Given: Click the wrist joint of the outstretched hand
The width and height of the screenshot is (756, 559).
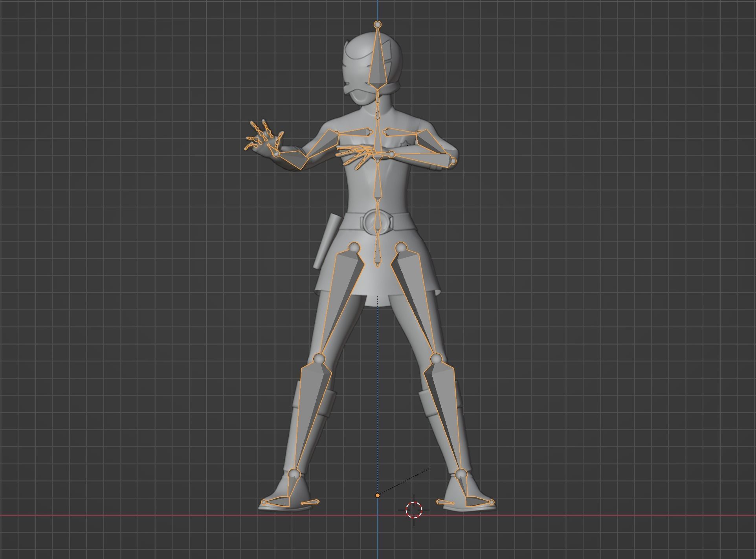Looking at the screenshot, I should point(276,154).
